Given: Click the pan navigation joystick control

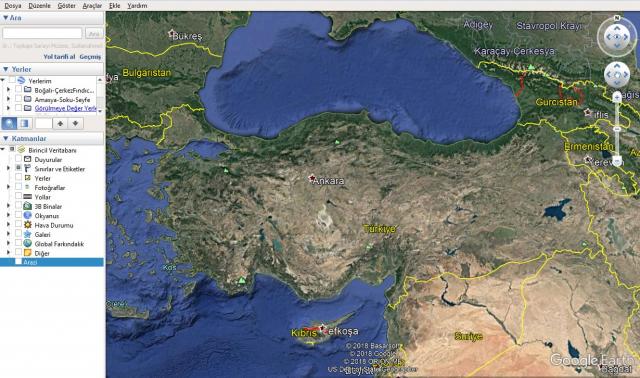Looking at the screenshot, I should click(616, 74).
